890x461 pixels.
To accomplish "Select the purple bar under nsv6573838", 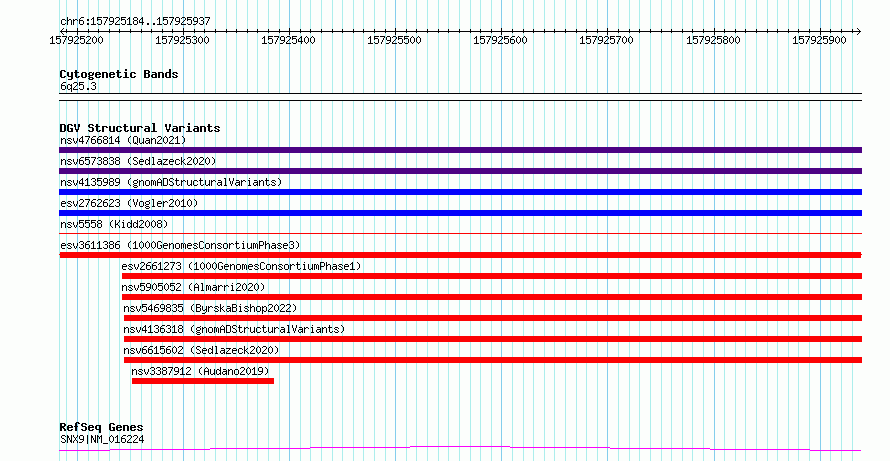I will [x=460, y=171].
